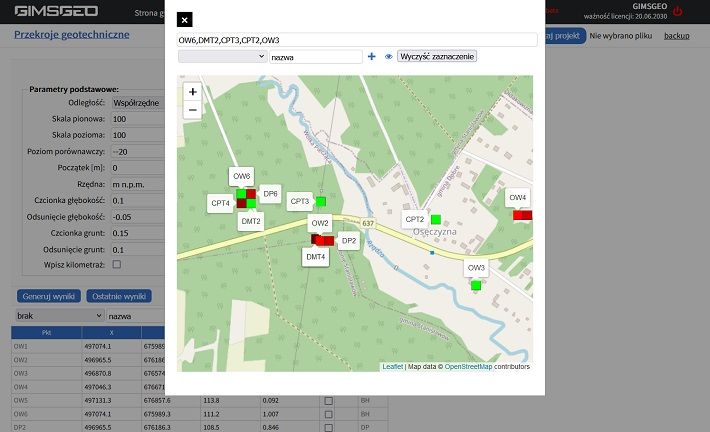Open the Odległość Współrzędne dropdown

[138, 103]
